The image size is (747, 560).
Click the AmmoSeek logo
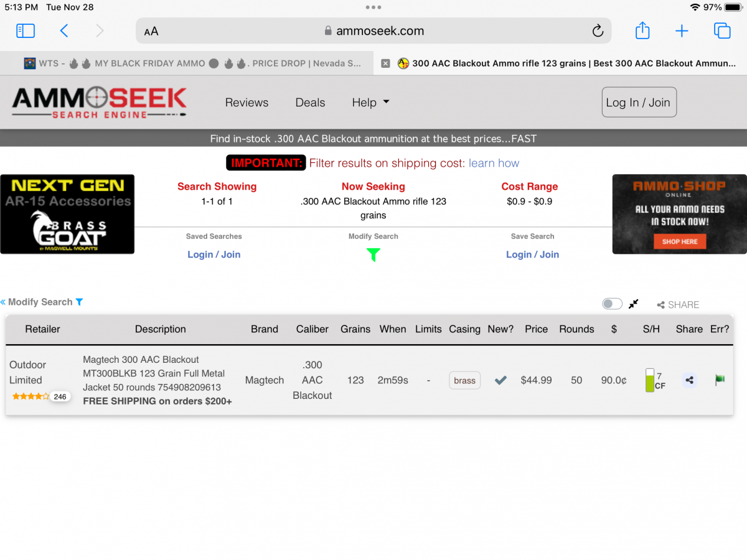point(100,103)
